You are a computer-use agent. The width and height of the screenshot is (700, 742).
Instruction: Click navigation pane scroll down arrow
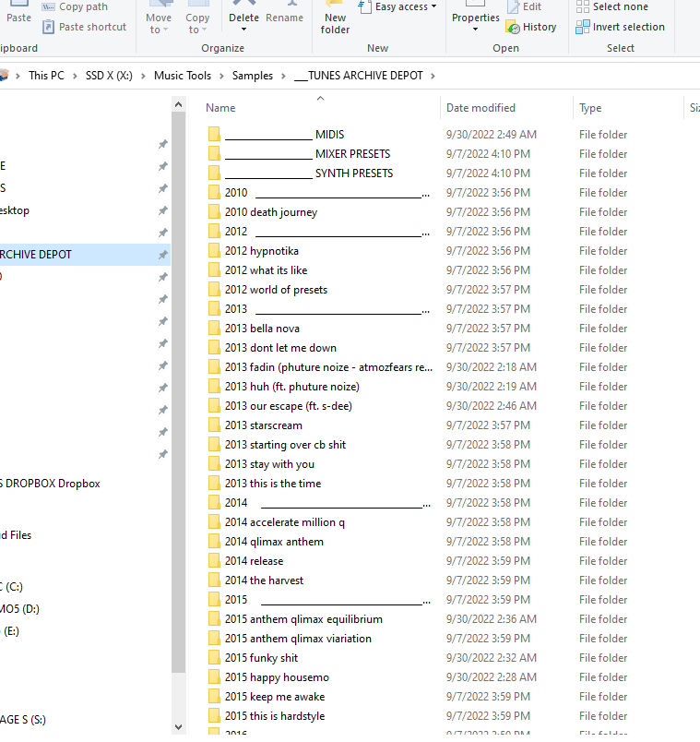(x=178, y=727)
